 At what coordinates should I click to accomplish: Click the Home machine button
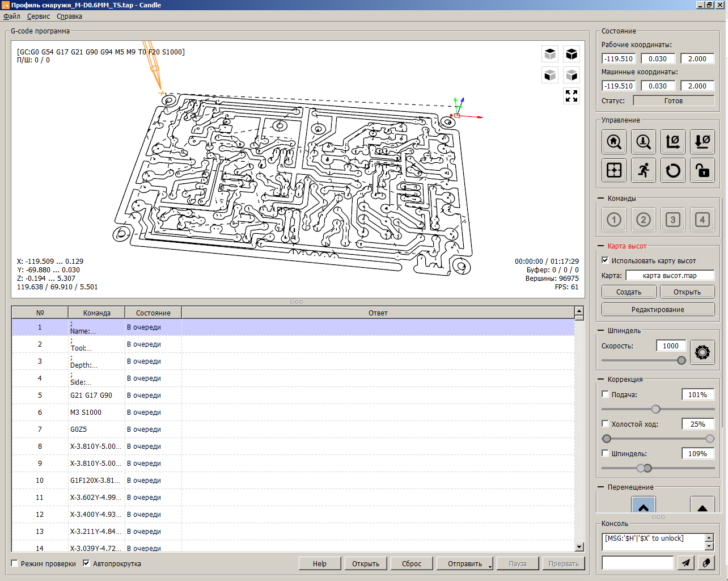point(614,141)
